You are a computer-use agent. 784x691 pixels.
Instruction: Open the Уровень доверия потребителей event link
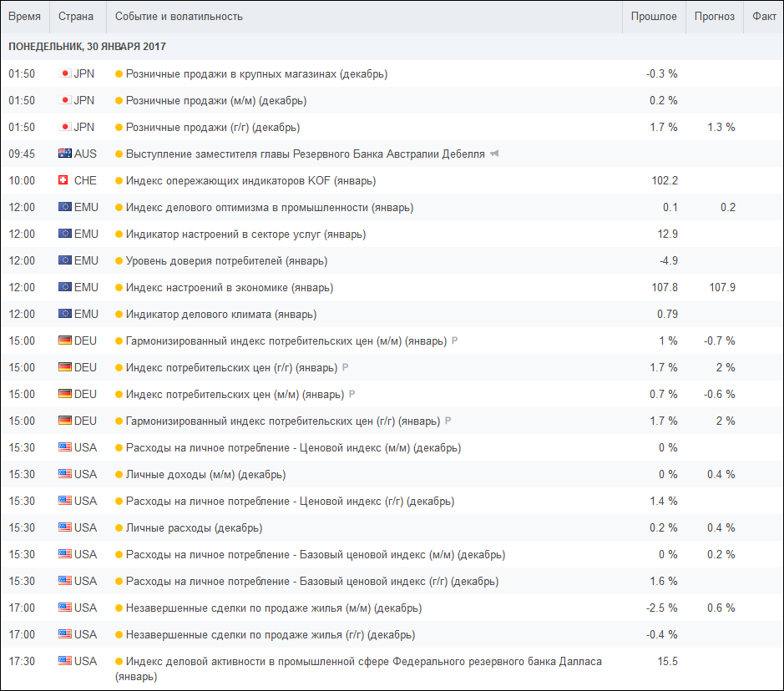(x=226, y=260)
